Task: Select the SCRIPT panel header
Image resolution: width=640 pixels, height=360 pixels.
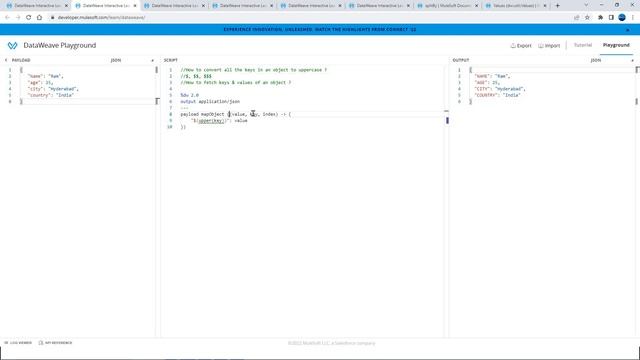Action: pyautogui.click(x=171, y=60)
